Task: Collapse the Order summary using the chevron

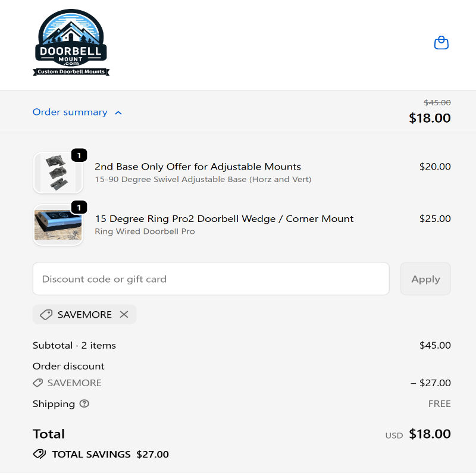Action: [x=118, y=112]
